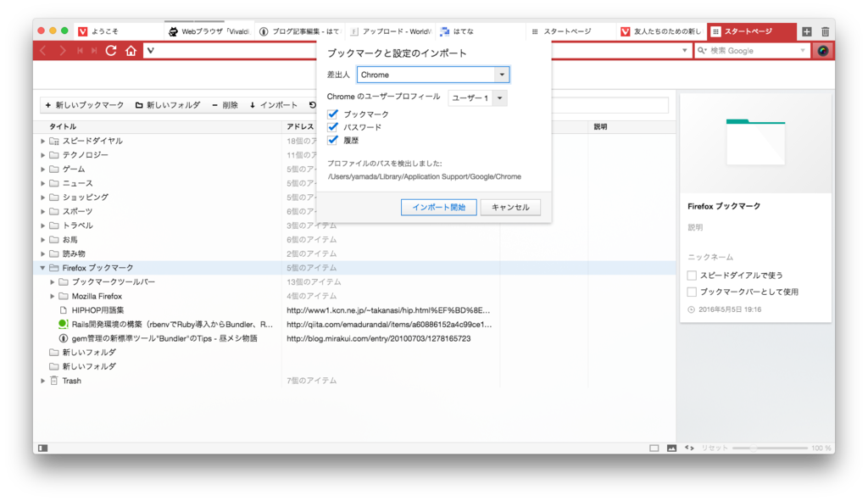The image size is (868, 501).
Task: Uncheck パスワード import checkbox
Action: 332,127
